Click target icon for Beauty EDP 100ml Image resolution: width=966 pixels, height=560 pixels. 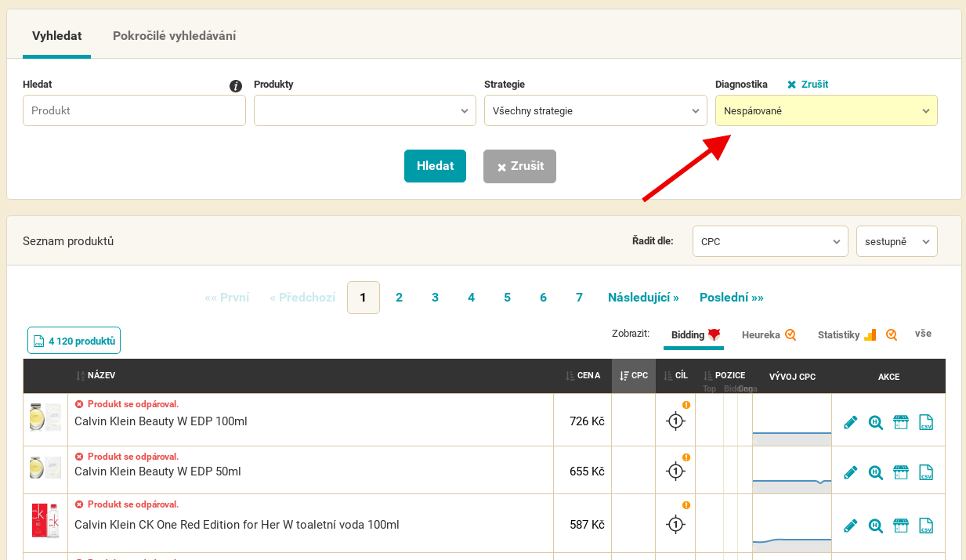click(675, 421)
